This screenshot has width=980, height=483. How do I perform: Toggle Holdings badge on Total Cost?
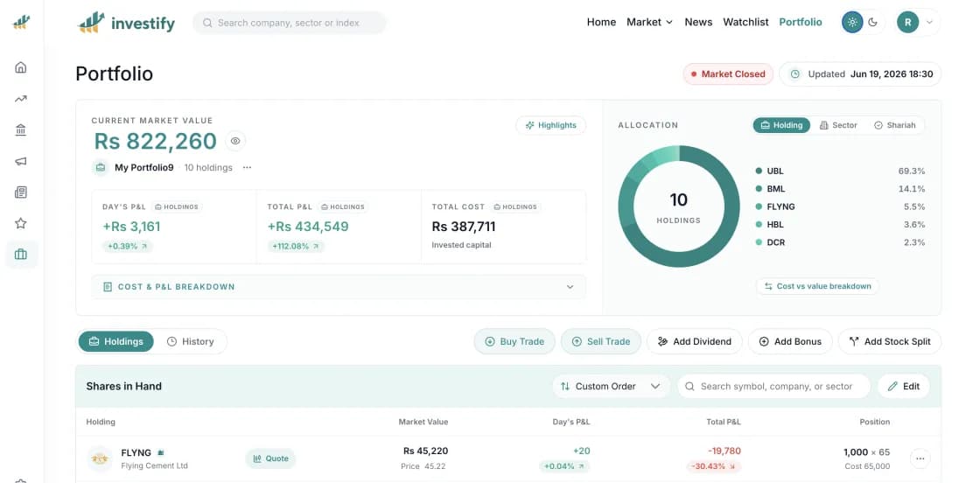[515, 206]
